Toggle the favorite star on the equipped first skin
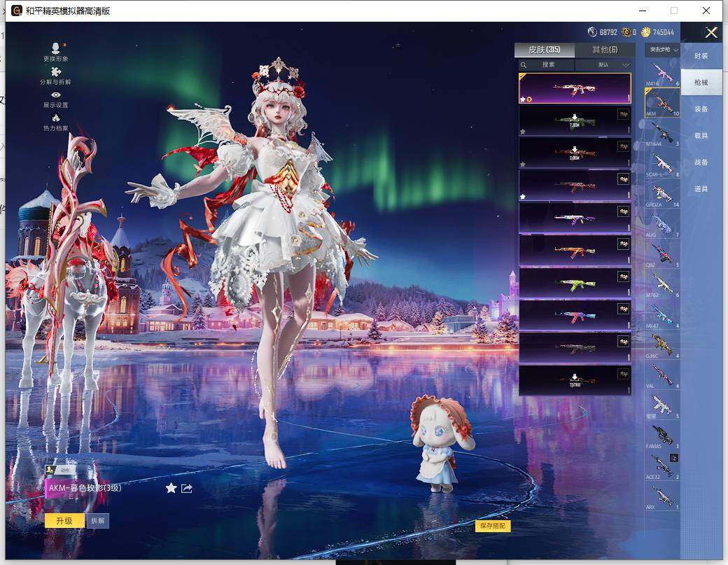The height and width of the screenshot is (565, 728). 523,99
